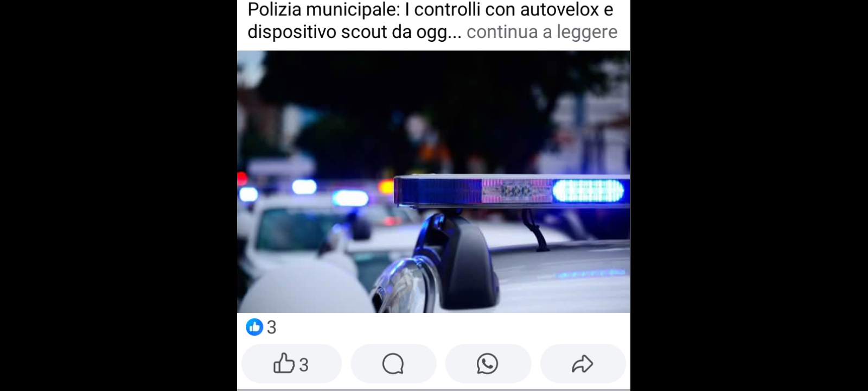The height and width of the screenshot is (391, 868).
Task: Click the blue light bar in the photo
Action: click(x=512, y=191)
